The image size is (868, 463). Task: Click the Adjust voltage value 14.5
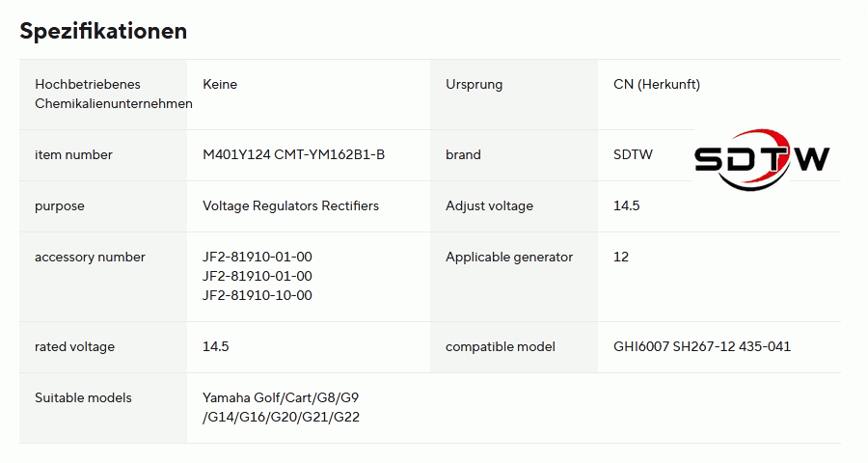click(626, 206)
